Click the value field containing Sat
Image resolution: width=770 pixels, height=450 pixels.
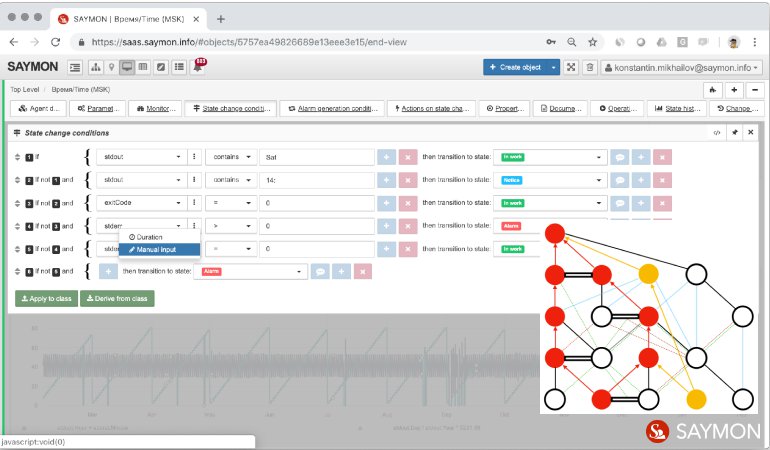[317, 157]
